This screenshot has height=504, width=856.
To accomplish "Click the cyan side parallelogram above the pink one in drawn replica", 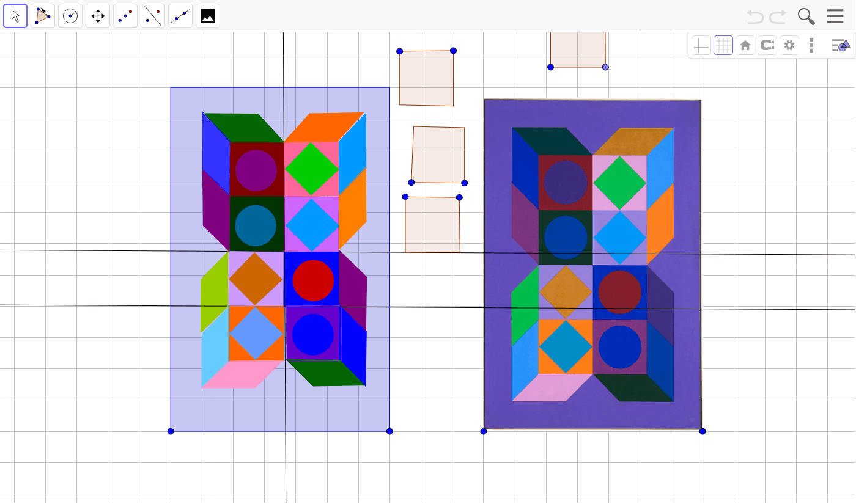I will 215,346.
